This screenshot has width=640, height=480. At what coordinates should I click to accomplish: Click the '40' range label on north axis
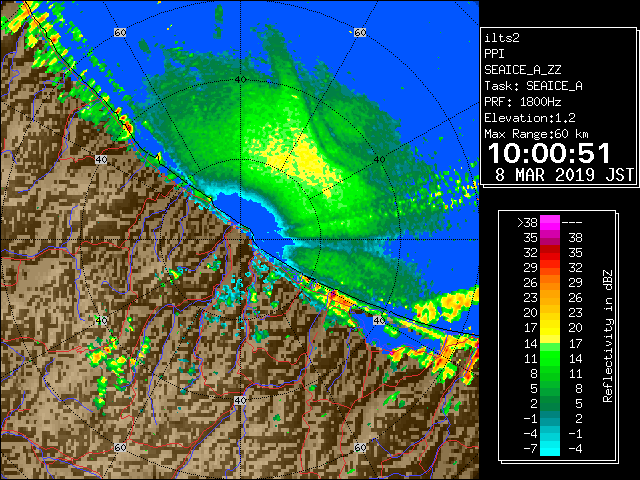coord(240,79)
